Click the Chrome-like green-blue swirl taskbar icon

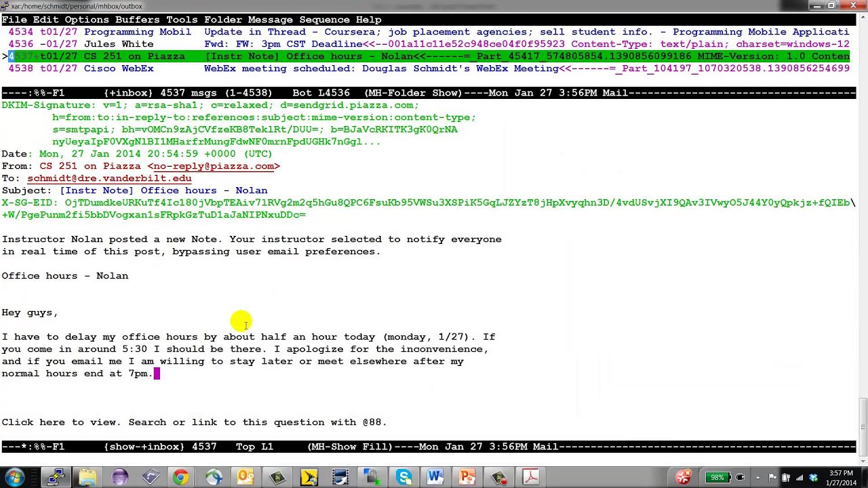[x=214, y=477]
